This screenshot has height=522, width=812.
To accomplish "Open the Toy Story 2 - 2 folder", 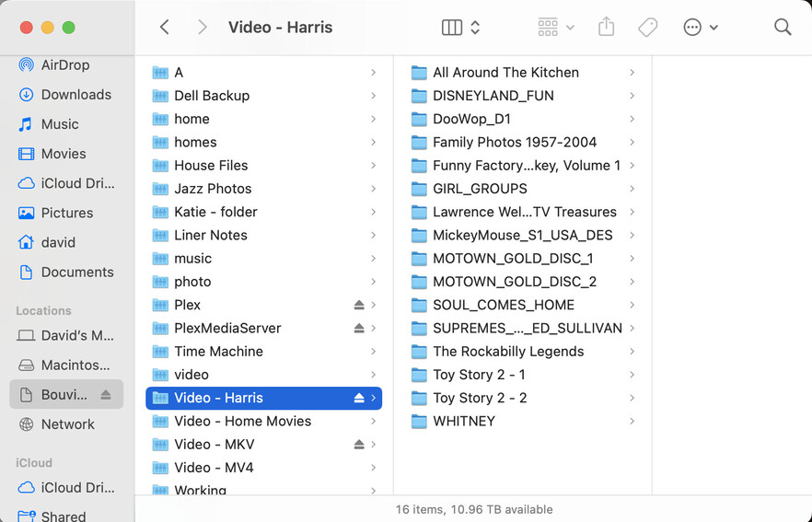I will point(523,398).
